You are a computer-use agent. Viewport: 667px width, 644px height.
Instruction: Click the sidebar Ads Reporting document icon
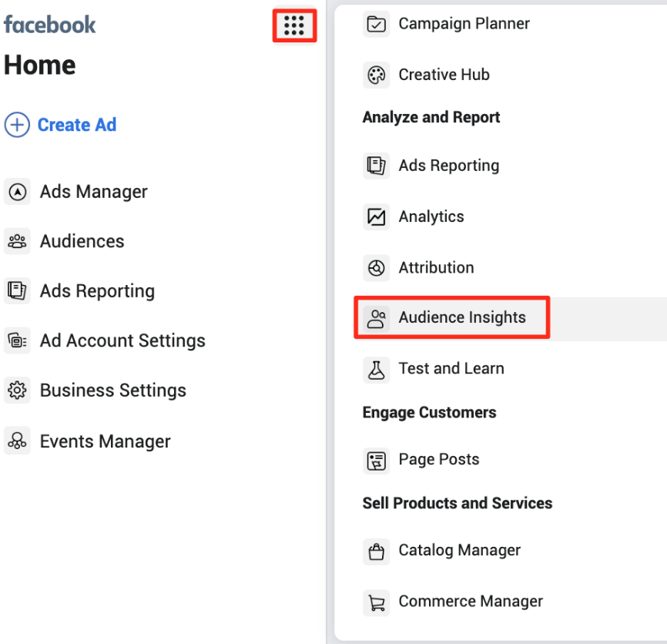[x=17, y=290]
